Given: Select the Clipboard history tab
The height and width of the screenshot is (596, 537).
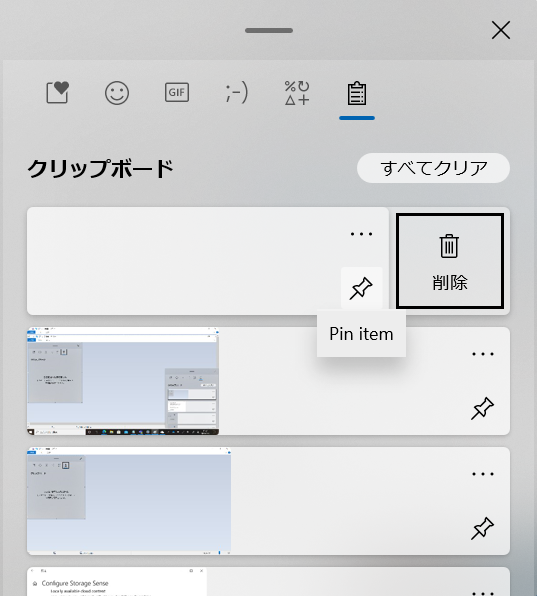Looking at the screenshot, I should 357,94.
